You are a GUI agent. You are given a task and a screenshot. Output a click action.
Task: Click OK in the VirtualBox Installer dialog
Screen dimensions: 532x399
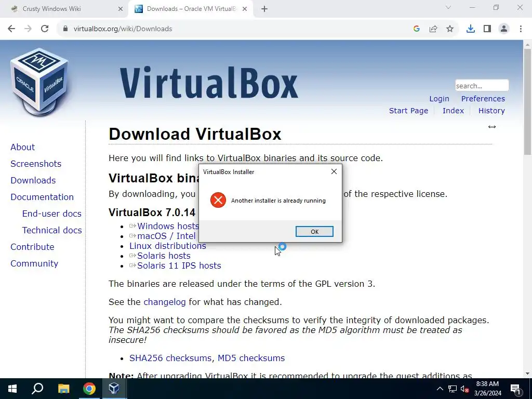tap(314, 231)
